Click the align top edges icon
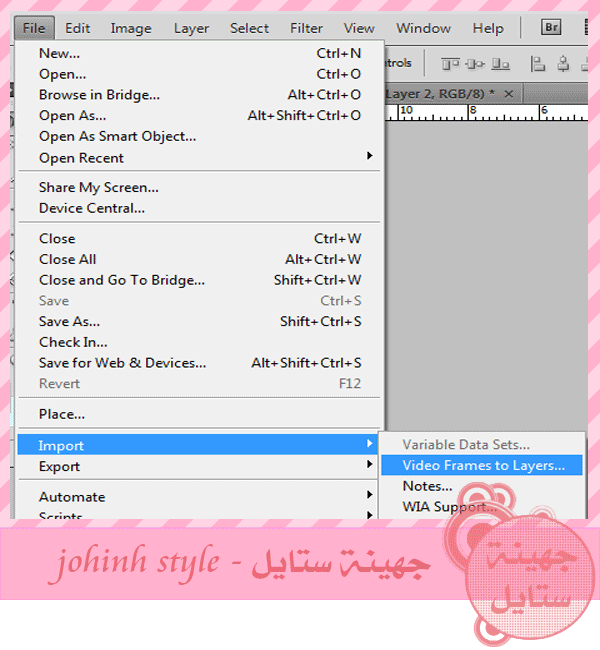The width and height of the screenshot is (600, 650). pyautogui.click(x=451, y=64)
